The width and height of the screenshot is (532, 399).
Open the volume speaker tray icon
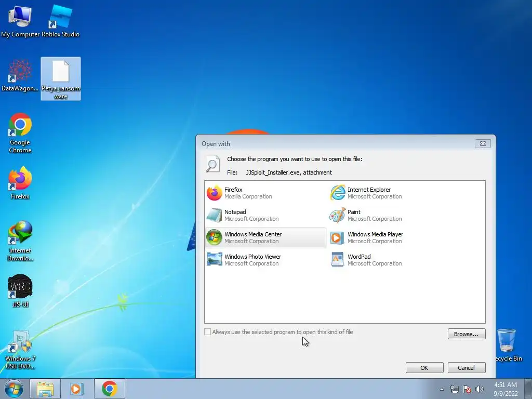480,389
